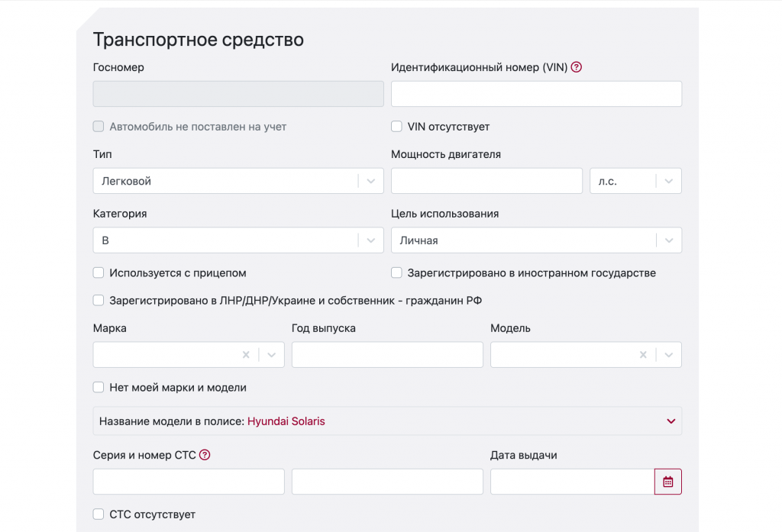Open the Марка dropdown arrow
The height and width of the screenshot is (532, 782).
pos(272,355)
